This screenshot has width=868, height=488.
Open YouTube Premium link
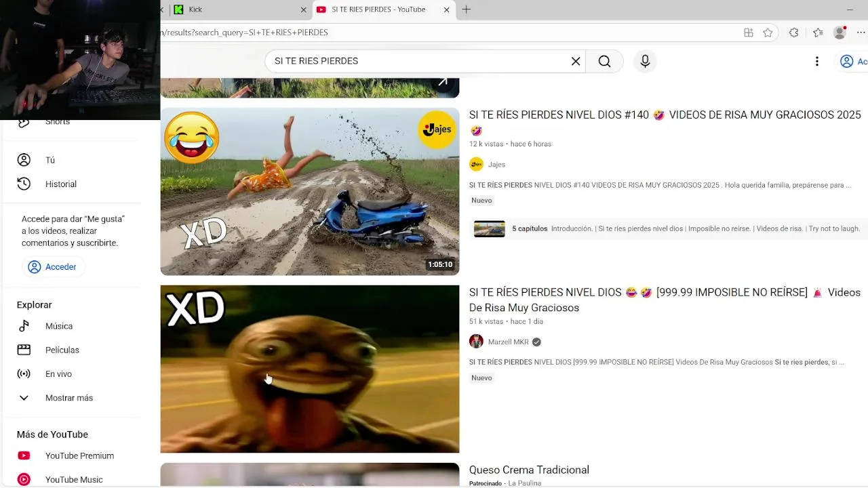[x=79, y=455]
